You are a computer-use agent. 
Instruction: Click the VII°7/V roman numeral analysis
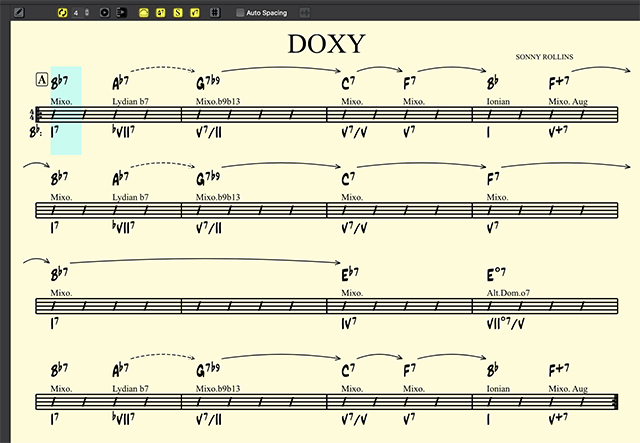point(505,324)
